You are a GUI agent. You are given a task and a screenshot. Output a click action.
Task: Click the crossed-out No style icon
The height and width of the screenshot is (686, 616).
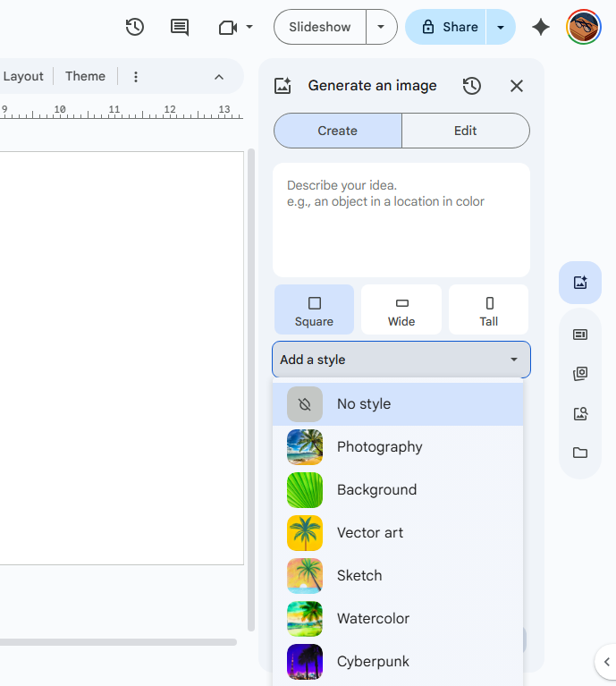point(305,403)
